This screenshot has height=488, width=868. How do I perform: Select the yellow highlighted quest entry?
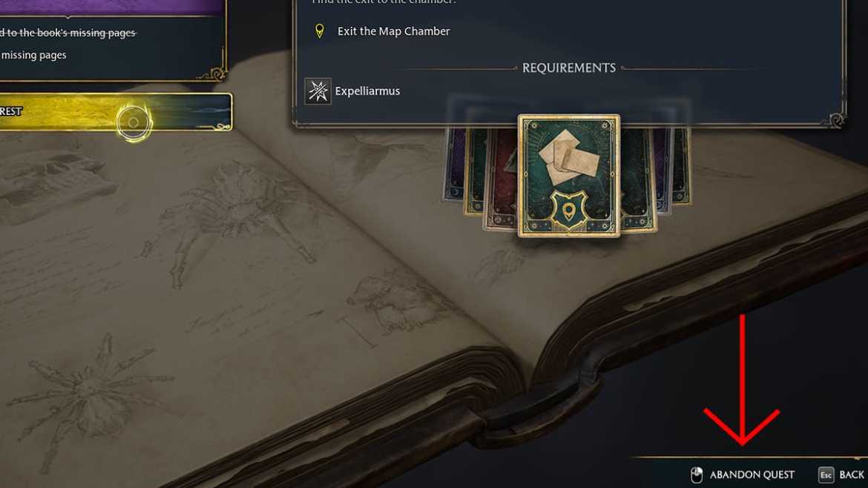pos(116,112)
